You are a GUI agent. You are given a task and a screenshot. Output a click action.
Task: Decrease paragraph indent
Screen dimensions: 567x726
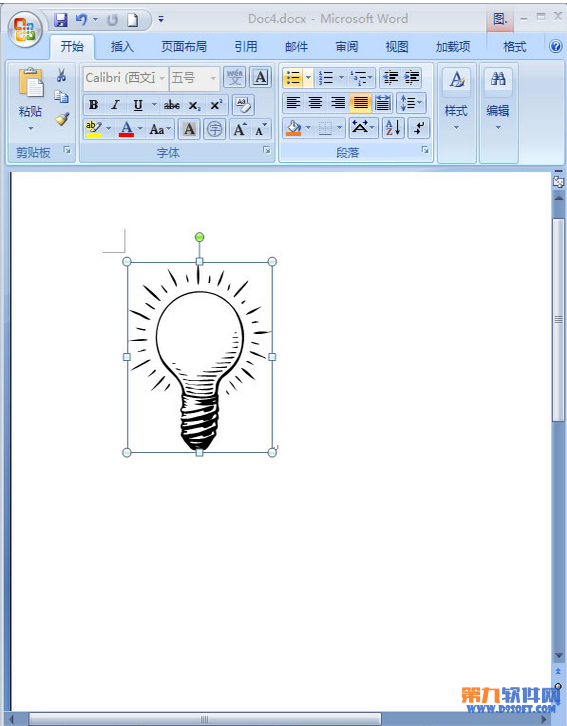click(x=390, y=78)
